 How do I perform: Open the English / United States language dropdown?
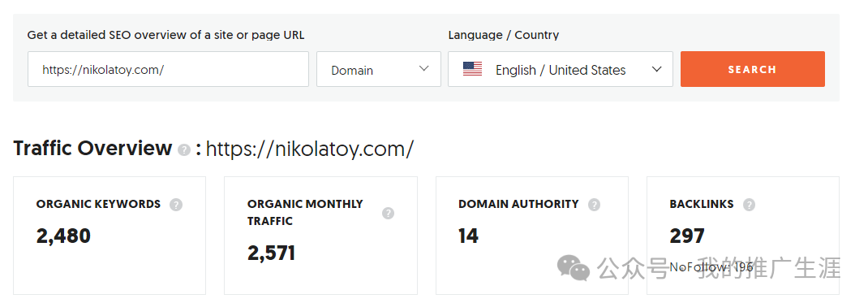pyautogui.click(x=561, y=69)
